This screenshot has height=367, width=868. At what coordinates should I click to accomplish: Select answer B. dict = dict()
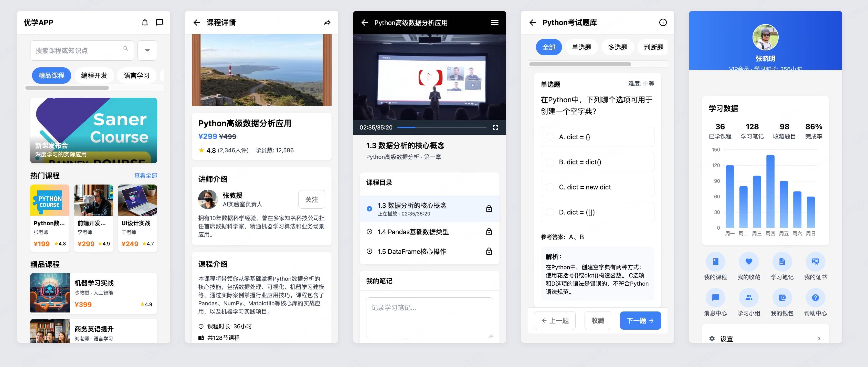(x=597, y=162)
